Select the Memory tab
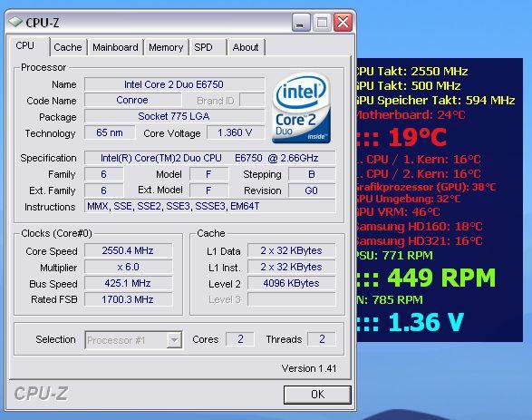Image resolution: width=532 pixels, height=420 pixels. tap(166, 47)
